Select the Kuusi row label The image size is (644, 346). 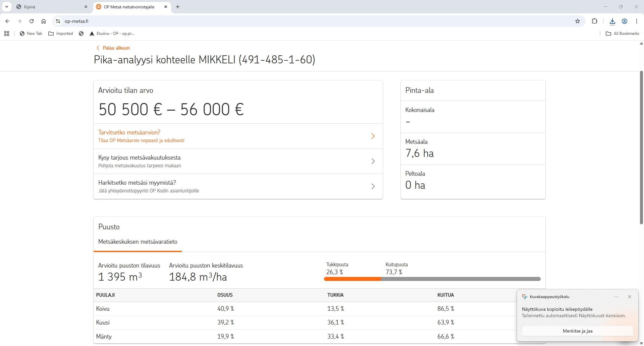(103, 323)
